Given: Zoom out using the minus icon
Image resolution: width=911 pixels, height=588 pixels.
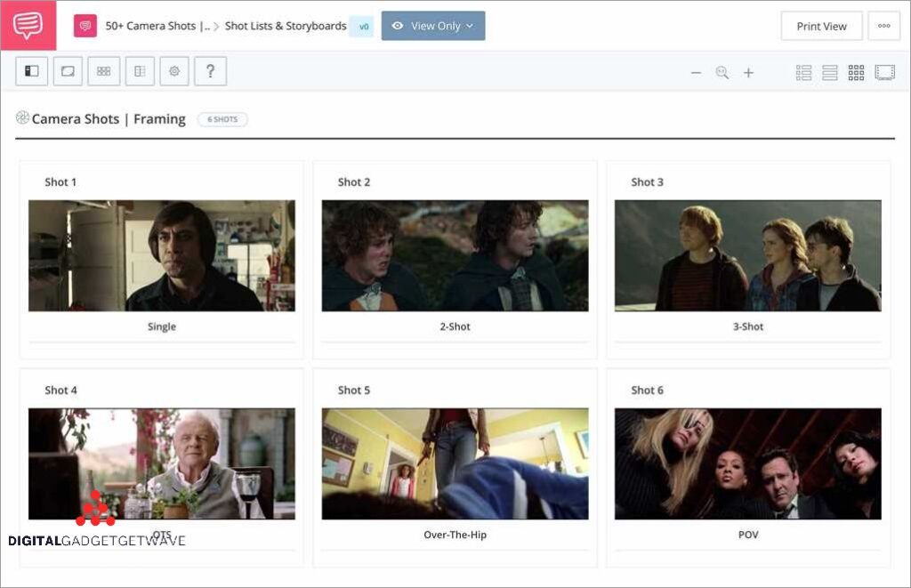Looking at the screenshot, I should pyautogui.click(x=696, y=73).
